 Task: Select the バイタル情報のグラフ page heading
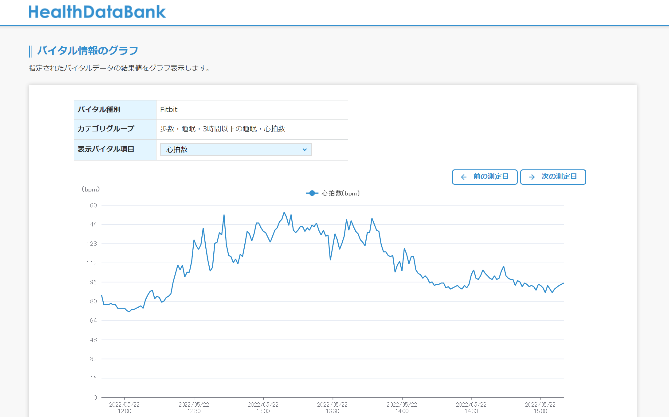click(87, 50)
